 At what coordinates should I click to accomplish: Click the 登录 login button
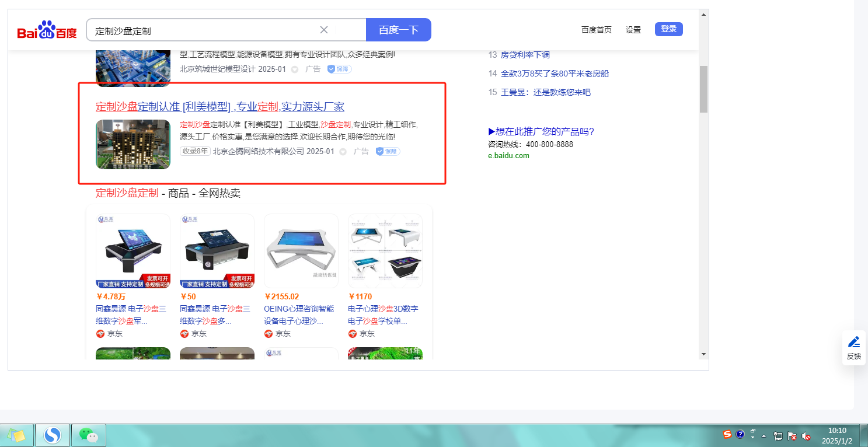[669, 29]
